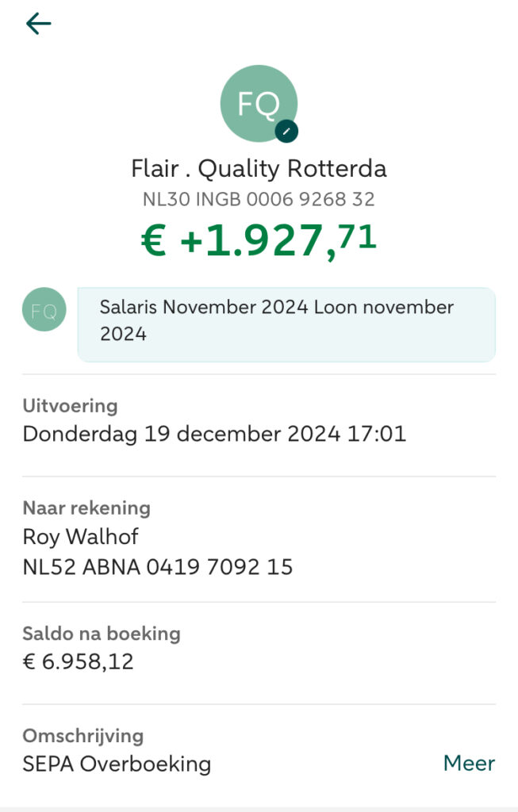Viewport: 518px width, 812px height.
Task: Click the cents 71 in the amount
Action: point(359,236)
